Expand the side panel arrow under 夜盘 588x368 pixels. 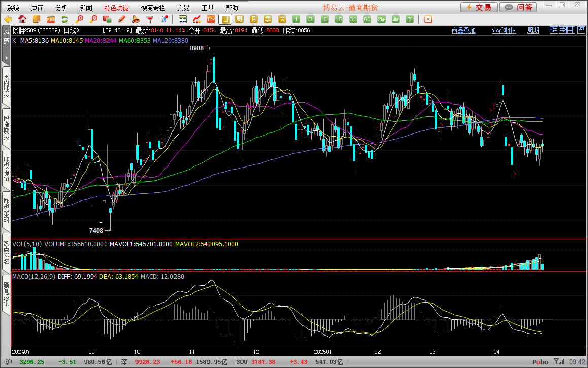[6, 58]
